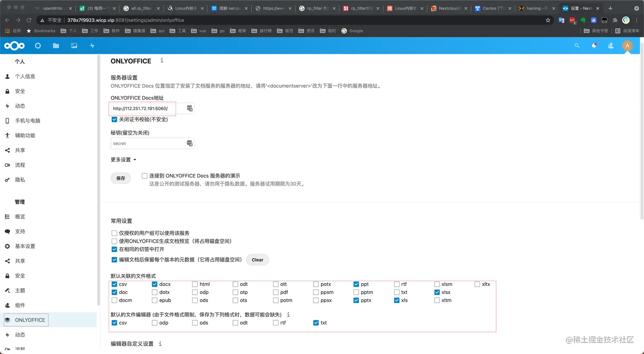Open the vue bookmarks folder

coord(198,31)
